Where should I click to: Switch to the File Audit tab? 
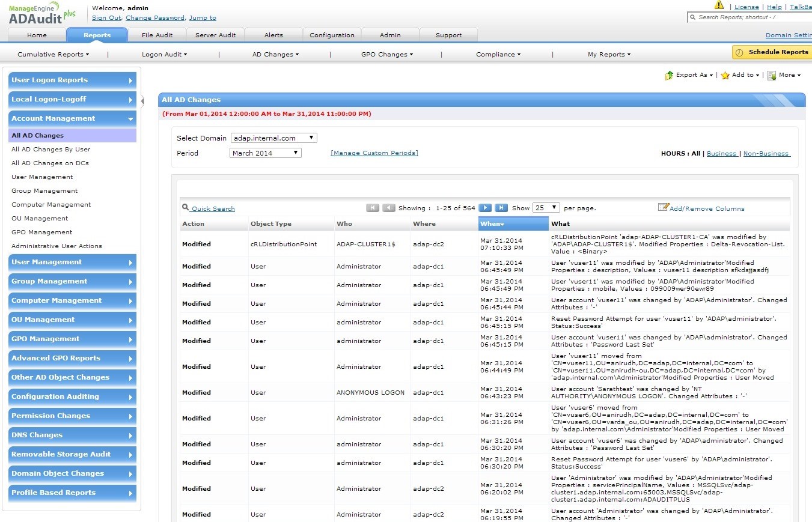[157, 35]
